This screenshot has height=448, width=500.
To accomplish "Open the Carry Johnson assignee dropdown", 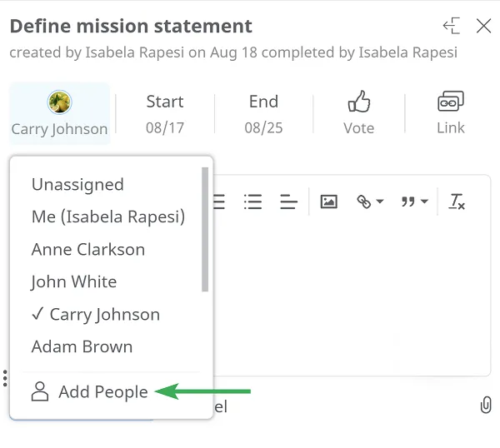I will pyautogui.click(x=60, y=113).
